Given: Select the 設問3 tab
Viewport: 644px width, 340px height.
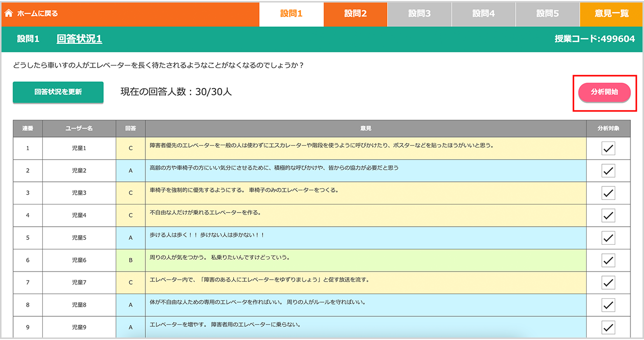Looking at the screenshot, I should (x=419, y=14).
